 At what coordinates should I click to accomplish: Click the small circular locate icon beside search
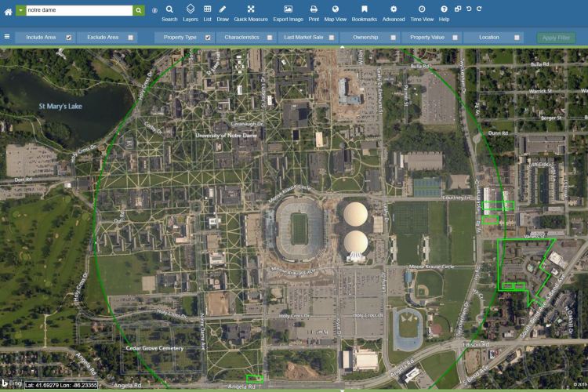point(154,11)
